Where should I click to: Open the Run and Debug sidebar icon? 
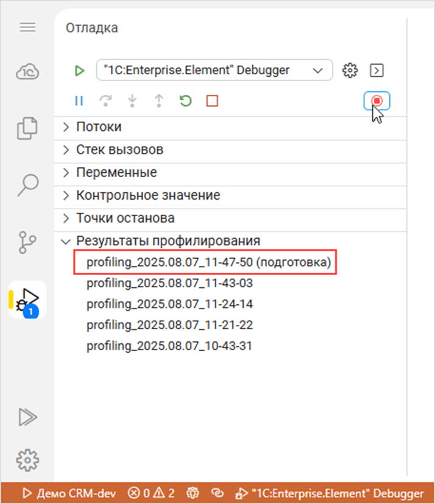[x=27, y=299]
